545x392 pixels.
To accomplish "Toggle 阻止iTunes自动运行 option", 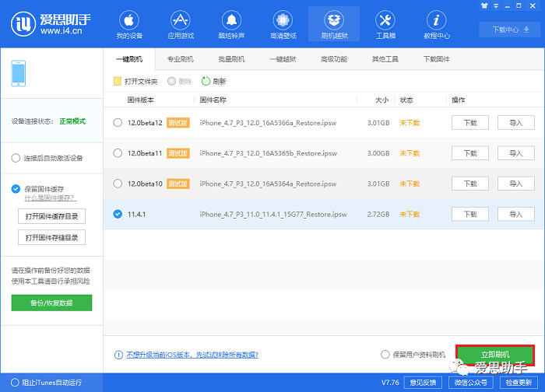I will pos(15,383).
